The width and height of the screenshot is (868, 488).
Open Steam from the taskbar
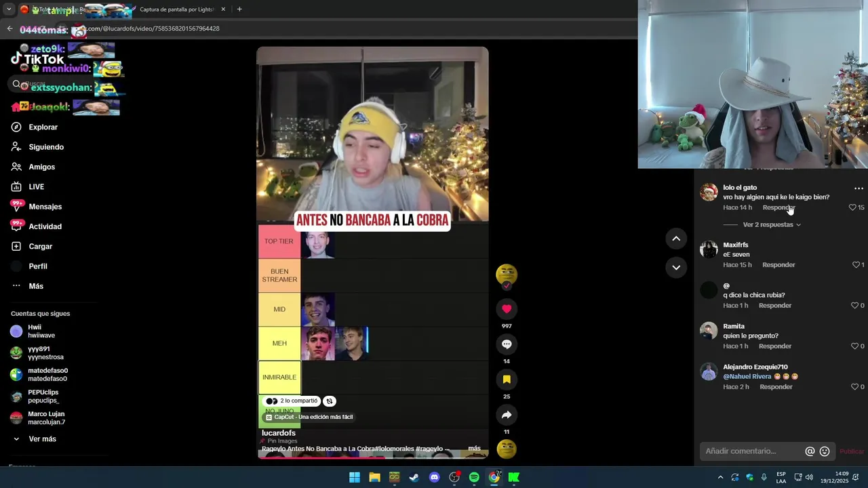(x=414, y=477)
